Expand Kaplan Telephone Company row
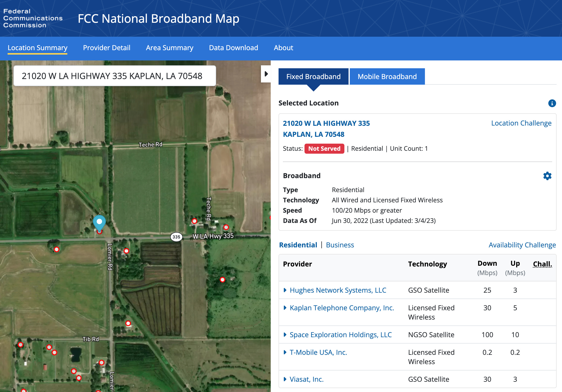This screenshot has height=392, width=562. click(285, 308)
